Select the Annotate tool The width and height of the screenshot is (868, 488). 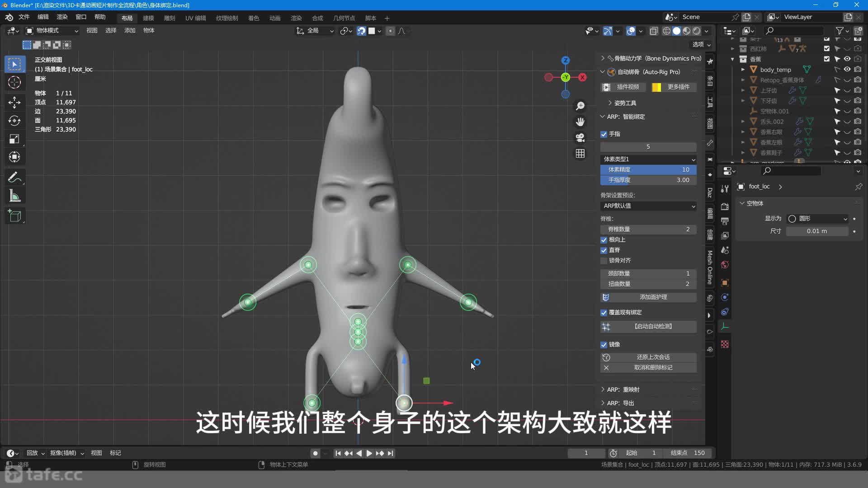point(14,178)
